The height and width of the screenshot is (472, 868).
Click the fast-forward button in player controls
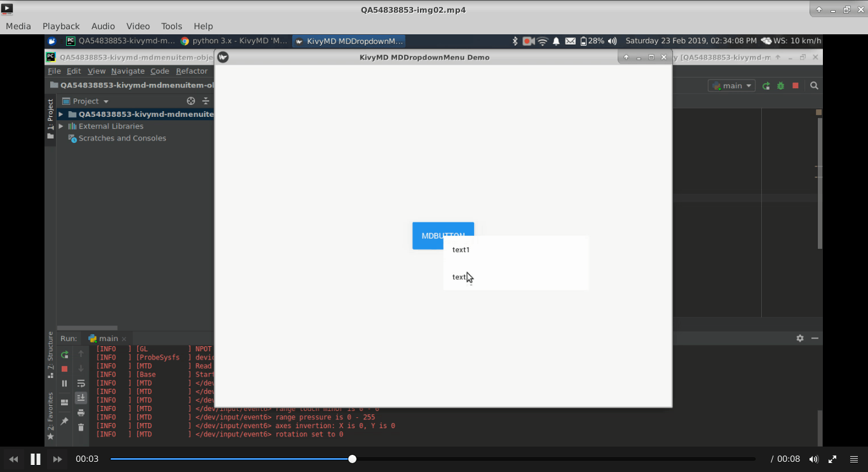(57, 459)
